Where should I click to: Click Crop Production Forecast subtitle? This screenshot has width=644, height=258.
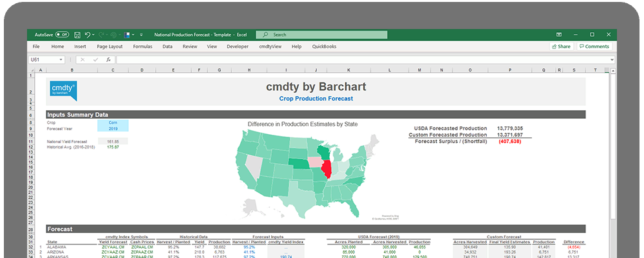click(316, 99)
